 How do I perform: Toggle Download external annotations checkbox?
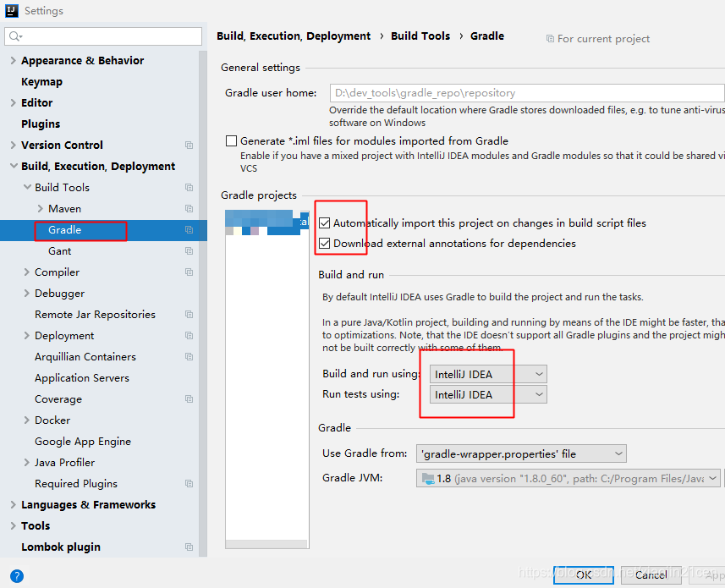pos(325,243)
